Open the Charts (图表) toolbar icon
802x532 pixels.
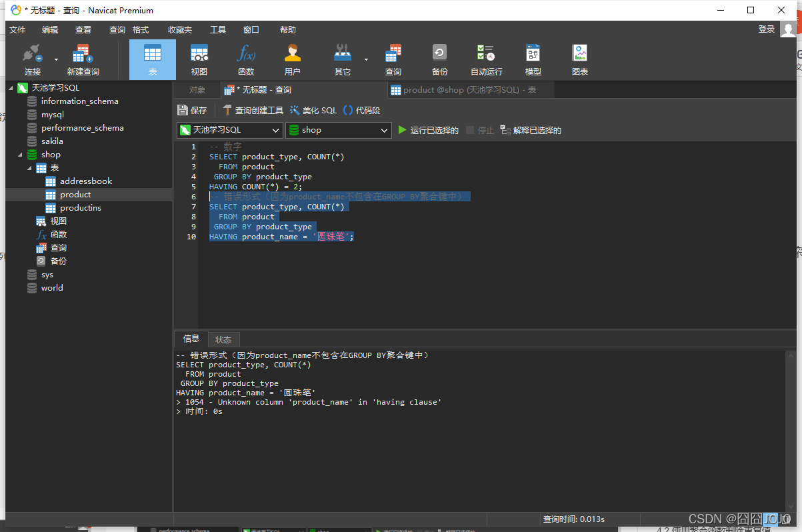tap(579, 59)
